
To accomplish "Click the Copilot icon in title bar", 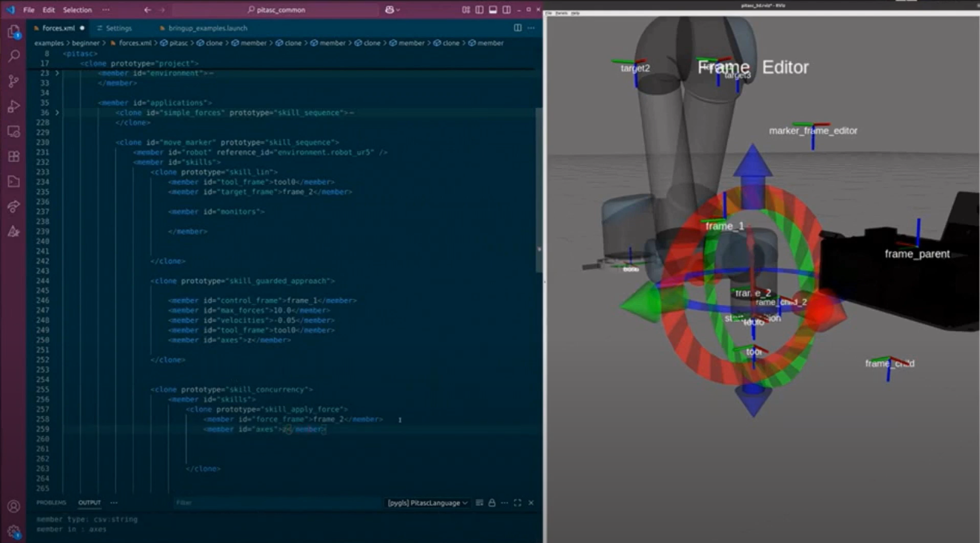I will coord(389,10).
